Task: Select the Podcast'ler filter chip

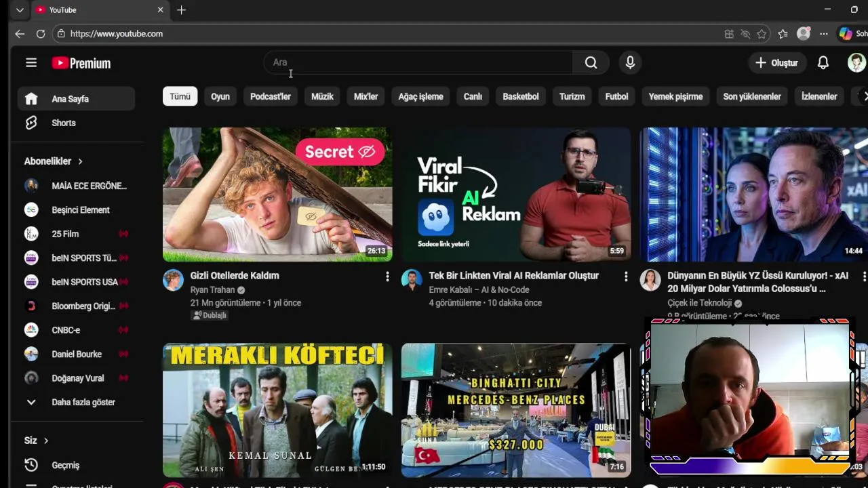Action: point(271,96)
